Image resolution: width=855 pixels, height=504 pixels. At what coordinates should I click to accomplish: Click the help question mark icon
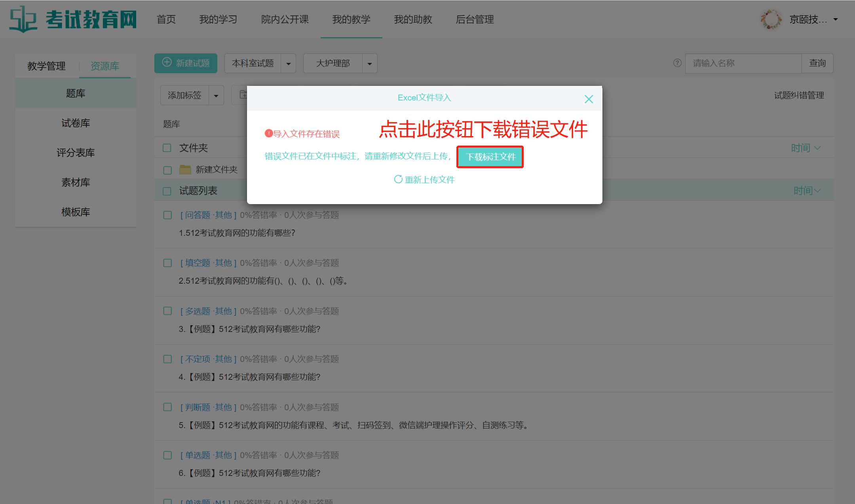tap(677, 63)
